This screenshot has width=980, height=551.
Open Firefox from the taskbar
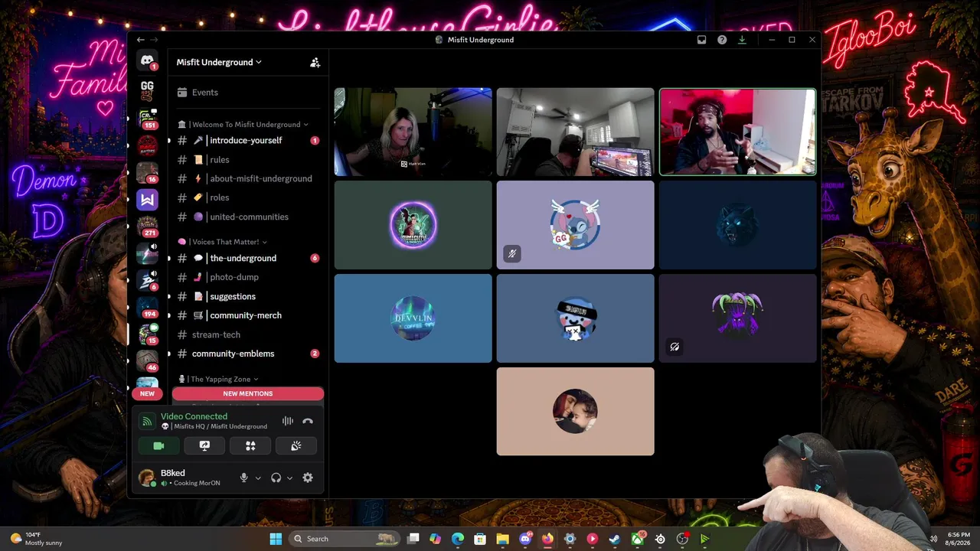click(547, 539)
